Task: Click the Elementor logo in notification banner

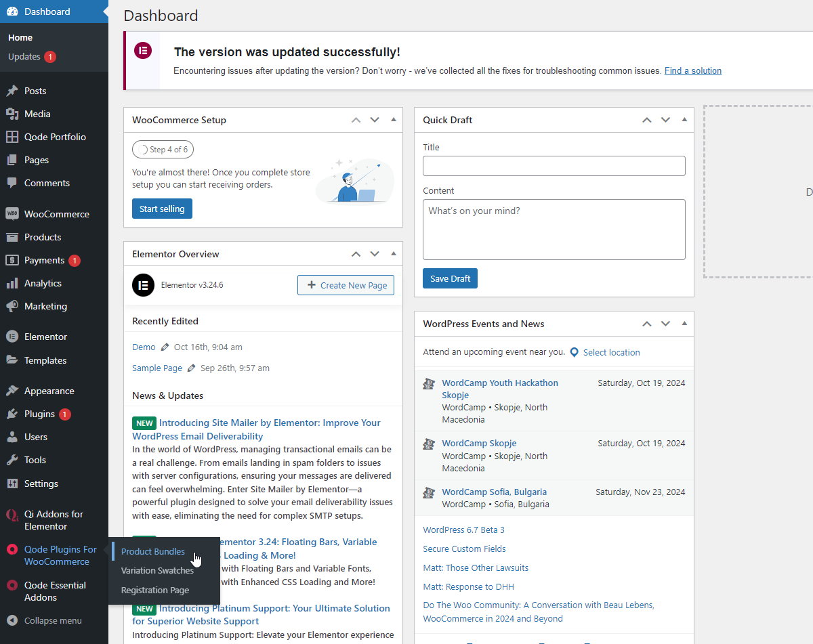Action: point(143,51)
